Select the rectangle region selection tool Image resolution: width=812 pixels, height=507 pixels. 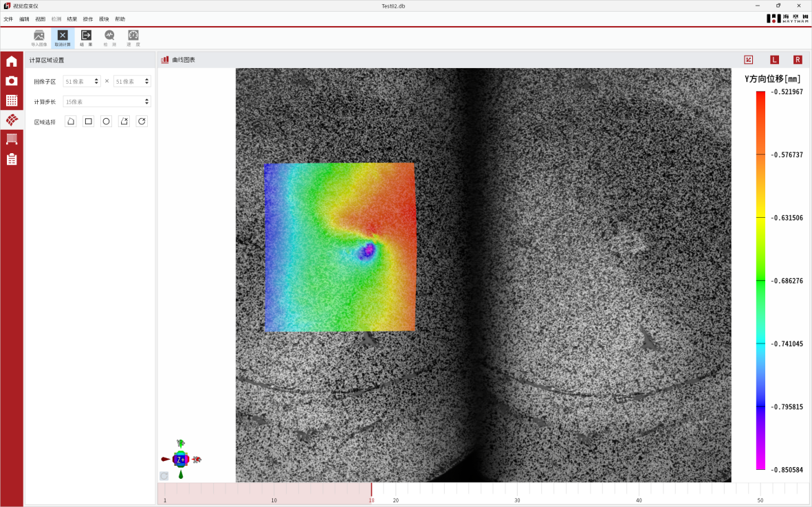(x=88, y=122)
